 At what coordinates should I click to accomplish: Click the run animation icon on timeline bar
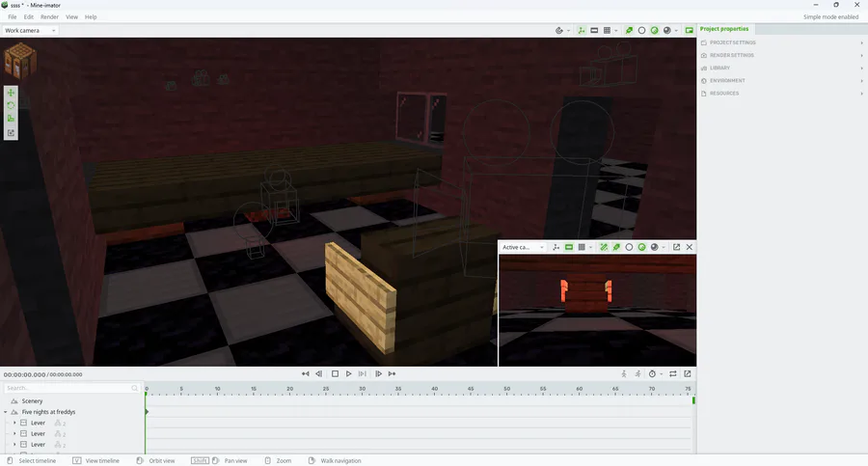coord(638,374)
